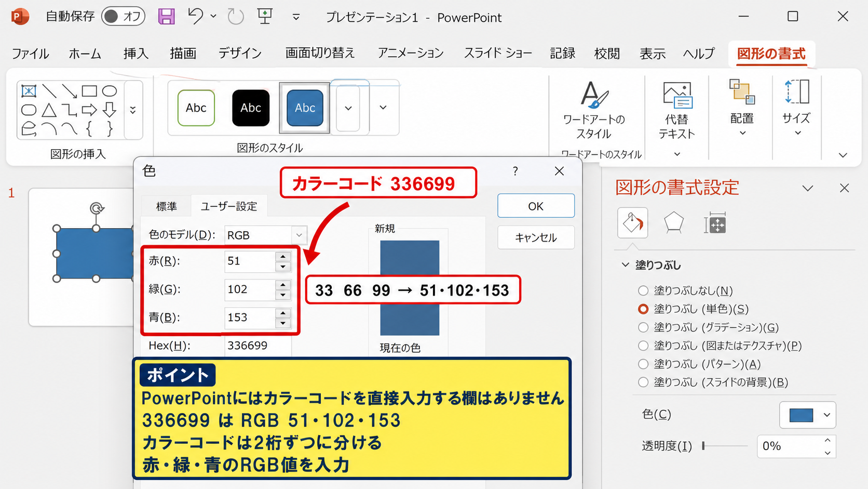Open Size & Properties tab in format pane
This screenshot has width=868, height=489.
[x=715, y=223]
